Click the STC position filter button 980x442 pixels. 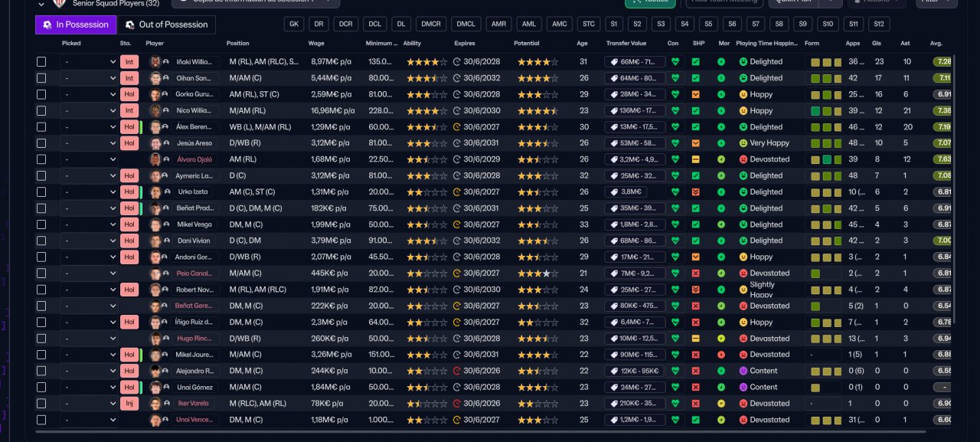pyautogui.click(x=587, y=25)
